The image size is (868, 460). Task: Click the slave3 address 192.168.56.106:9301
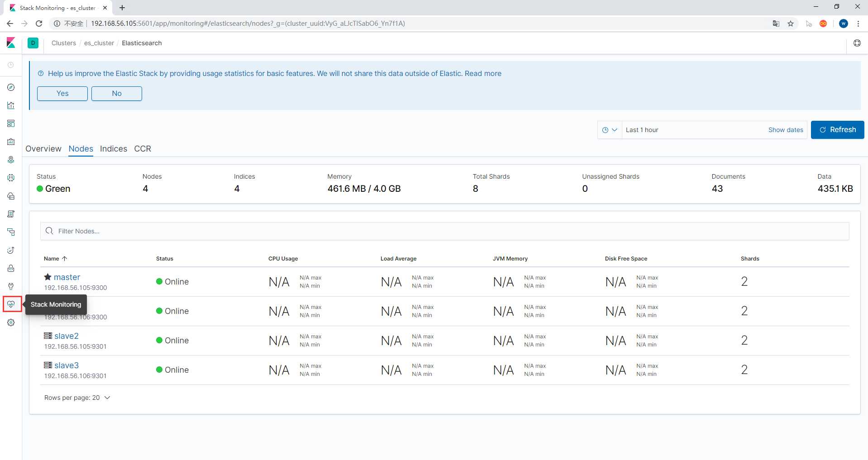76,376
